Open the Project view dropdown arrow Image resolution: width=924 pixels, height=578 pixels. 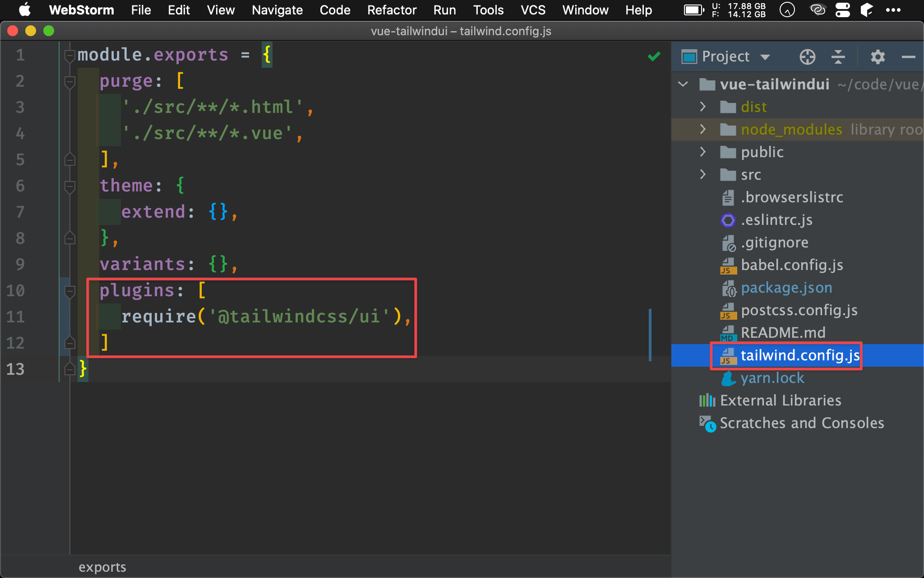coord(764,57)
